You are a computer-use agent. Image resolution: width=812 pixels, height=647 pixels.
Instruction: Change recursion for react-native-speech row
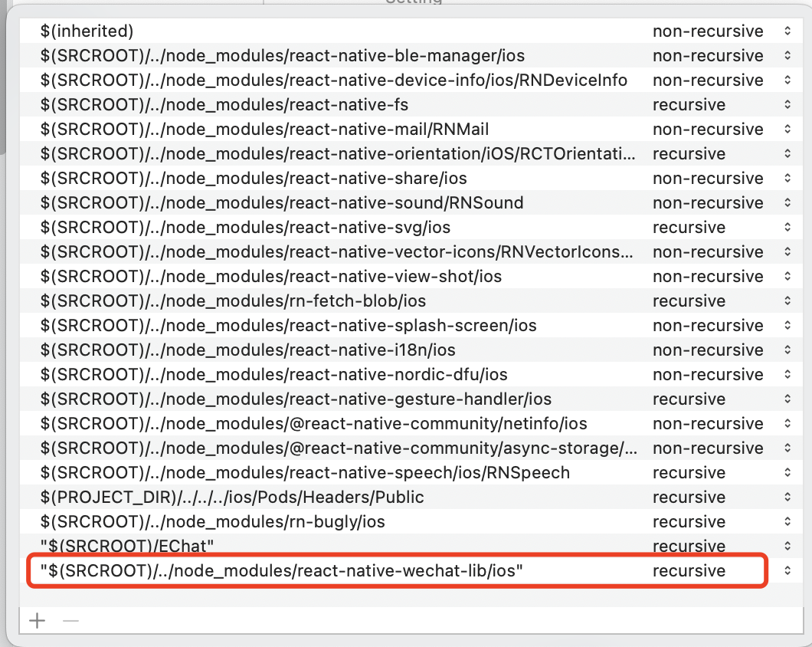(x=787, y=473)
